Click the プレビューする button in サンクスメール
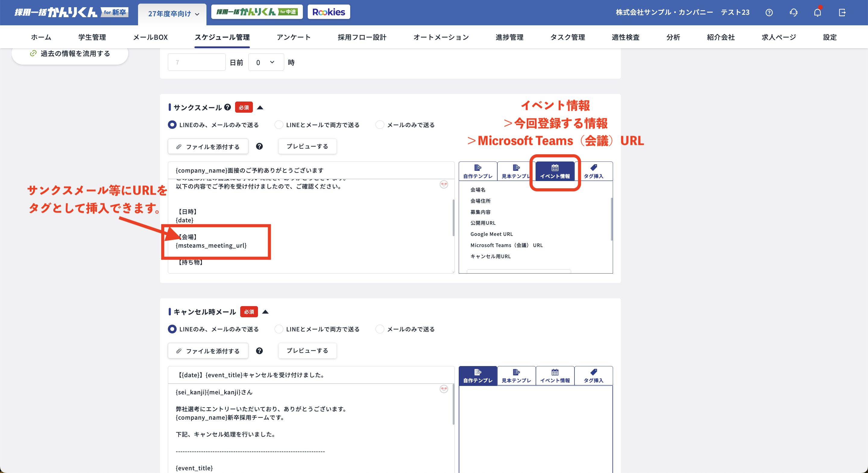The image size is (868, 473). pyautogui.click(x=307, y=146)
